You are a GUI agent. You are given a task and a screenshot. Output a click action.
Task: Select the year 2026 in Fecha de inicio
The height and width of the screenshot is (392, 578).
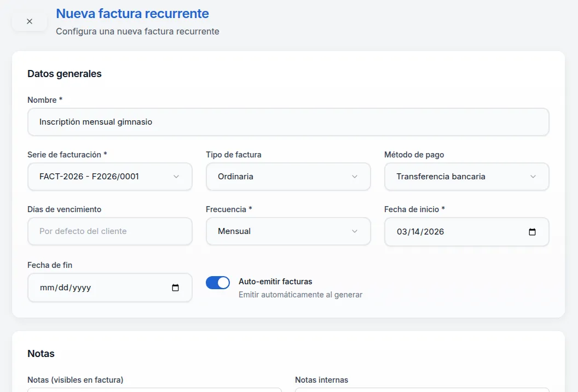pyautogui.click(x=434, y=232)
